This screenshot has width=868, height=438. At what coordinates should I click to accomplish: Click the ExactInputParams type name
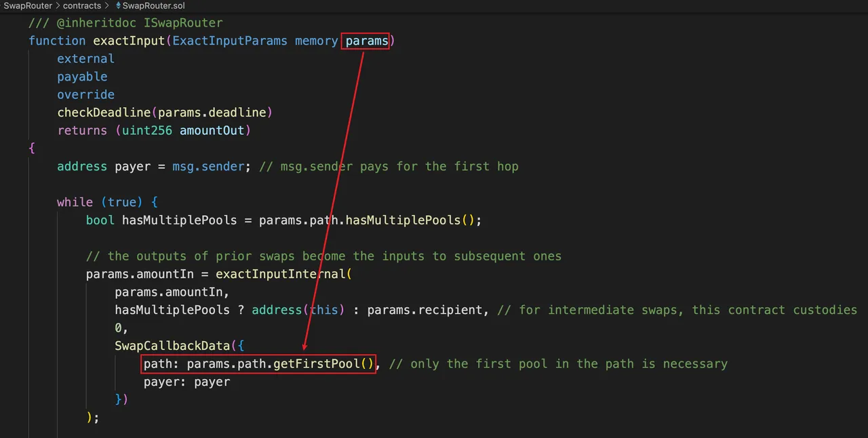point(230,41)
